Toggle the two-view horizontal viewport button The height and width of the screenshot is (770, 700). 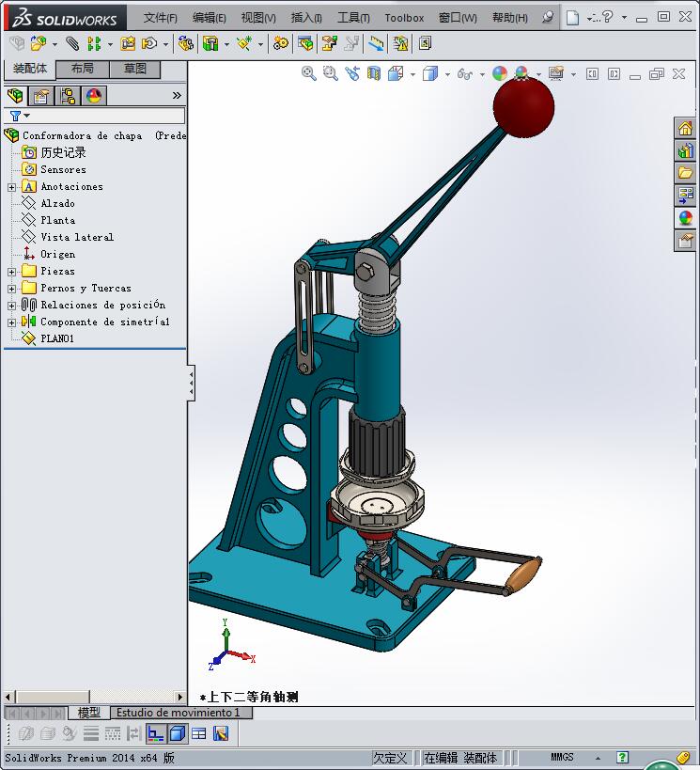pos(199,733)
